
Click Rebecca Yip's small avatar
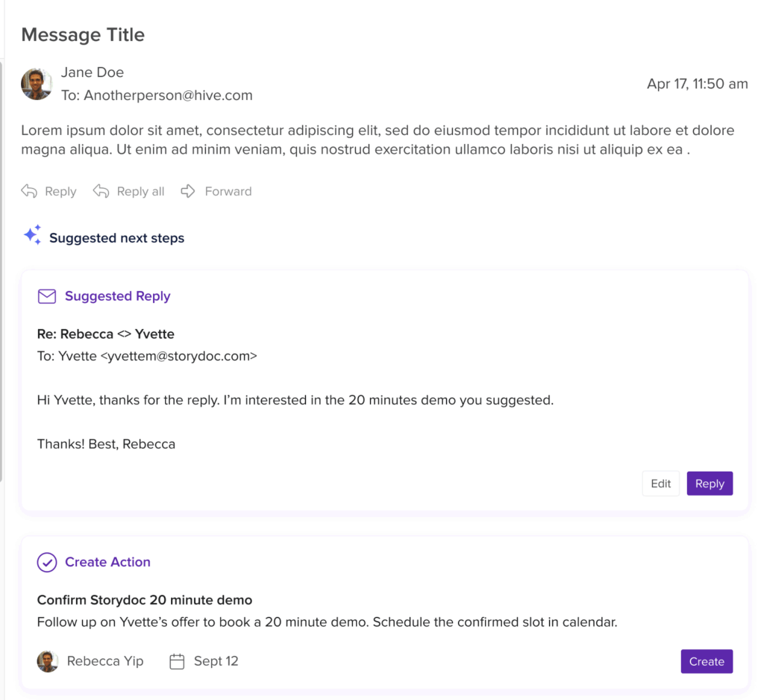(x=48, y=661)
